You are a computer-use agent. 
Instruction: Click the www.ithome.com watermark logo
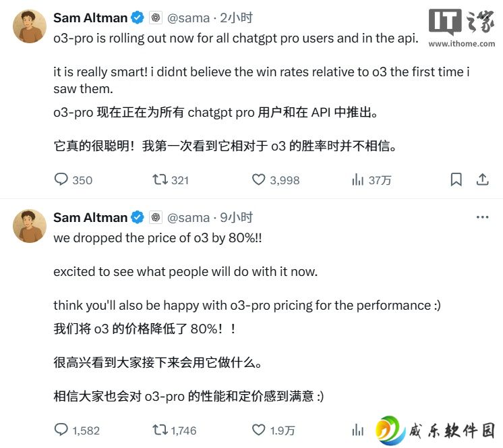462,28
